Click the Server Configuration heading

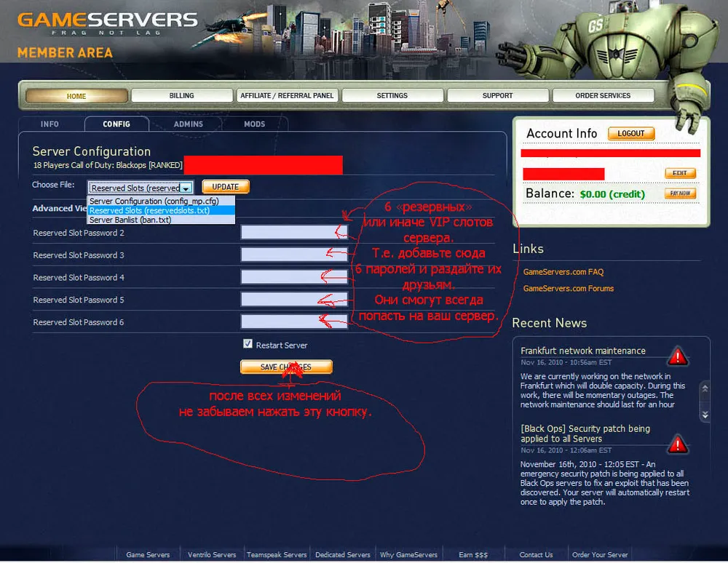pyautogui.click(x=92, y=151)
